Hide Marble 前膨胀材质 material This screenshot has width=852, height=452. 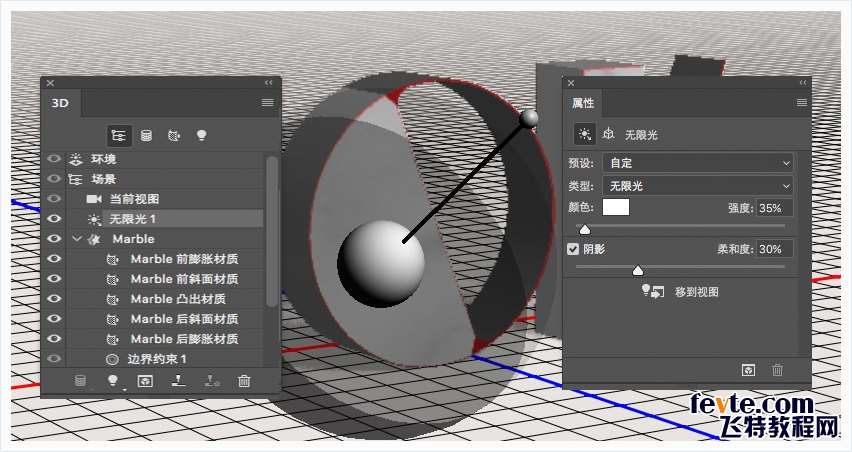click(x=54, y=259)
